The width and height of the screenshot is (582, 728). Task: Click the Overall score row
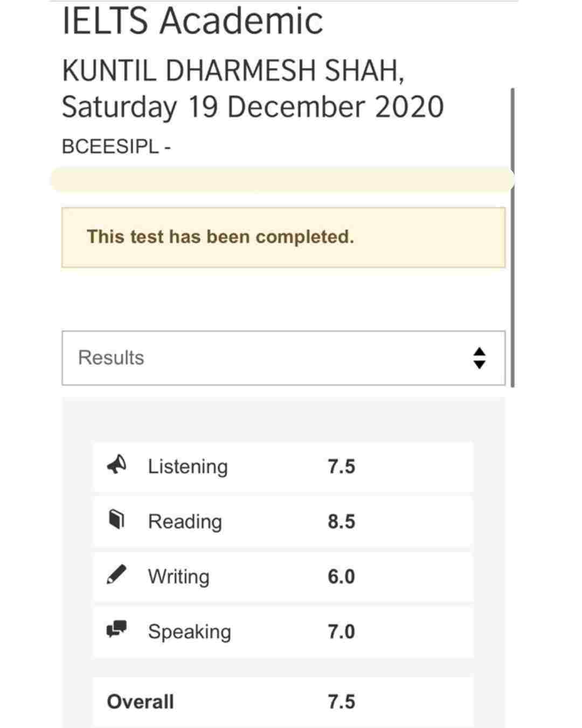tap(283, 702)
